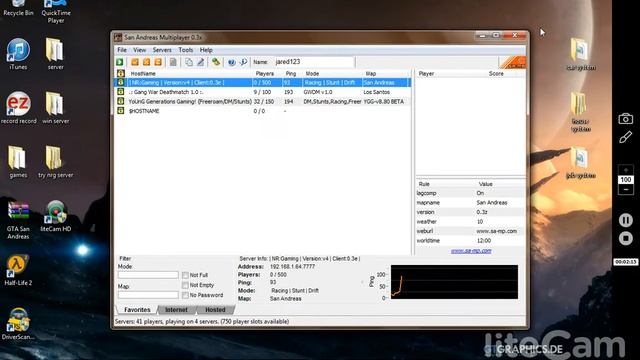Open the GTA San Andreas desktop icon
This screenshot has height=360, width=640.
[x=18, y=220]
